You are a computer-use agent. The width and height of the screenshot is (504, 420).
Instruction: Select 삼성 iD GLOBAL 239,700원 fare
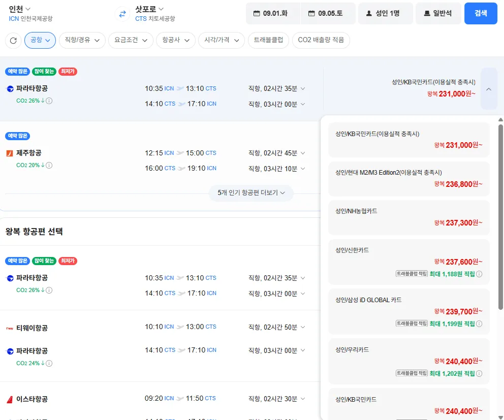(x=409, y=312)
